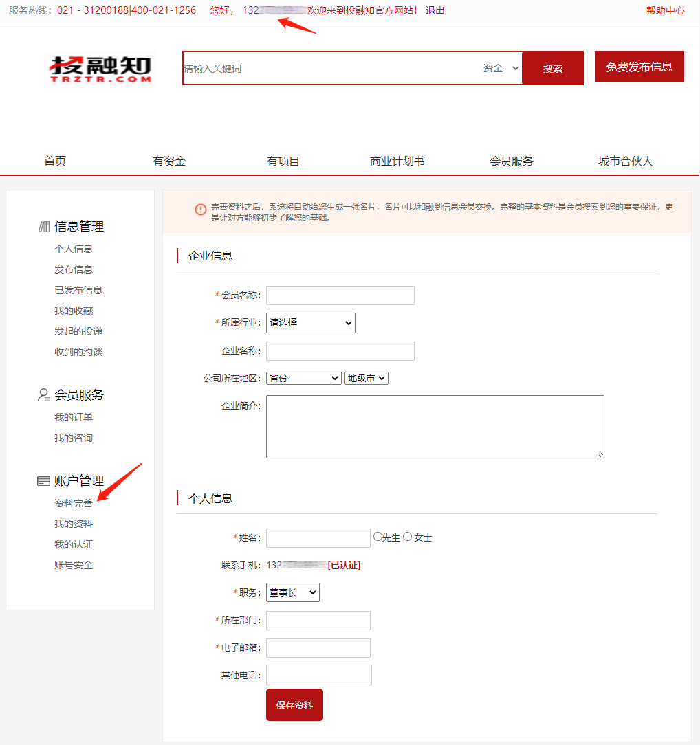
Task: Click the 账户管理 card icon
Action: pyautogui.click(x=44, y=480)
